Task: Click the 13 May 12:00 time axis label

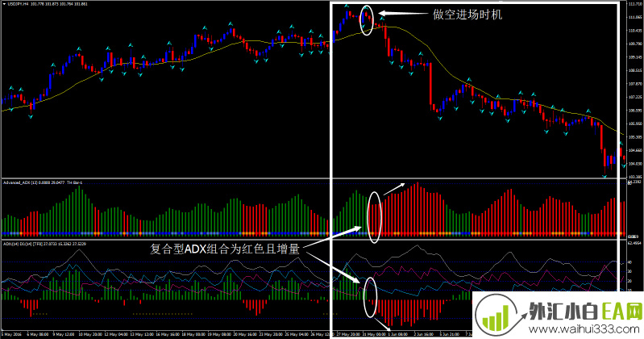Action: click(x=142, y=334)
